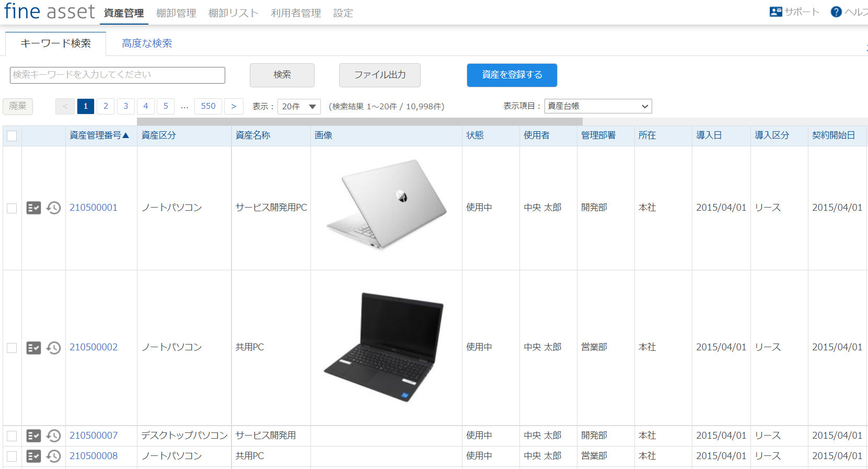Open inventory check icon for asset 210500007
868x469 pixels.
[x=33, y=436]
